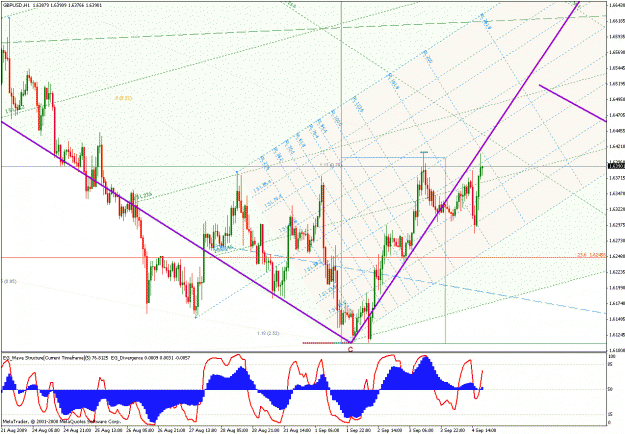Image resolution: width=625 pixels, height=434 pixels.
Task: Click the 4 Sep 14:00 time label
Action: pos(483,430)
